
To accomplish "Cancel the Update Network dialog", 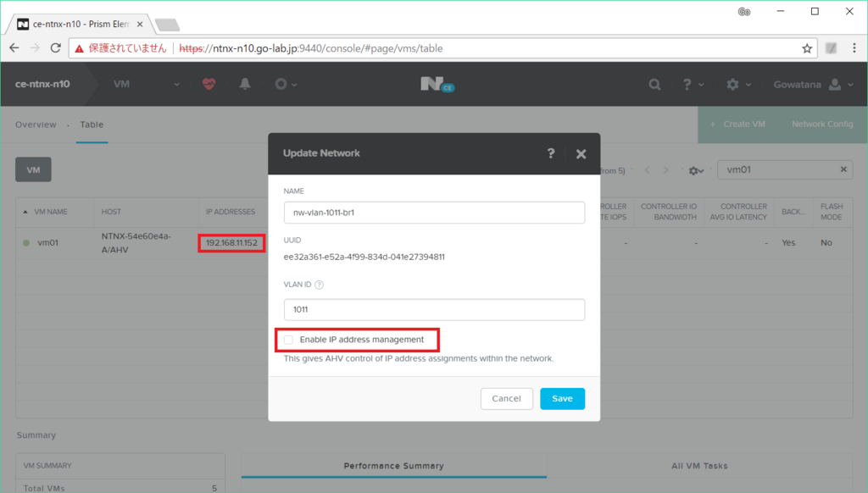I will (506, 398).
